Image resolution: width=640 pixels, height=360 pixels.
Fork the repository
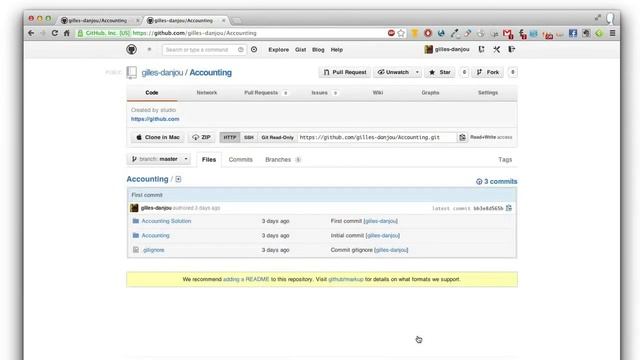(x=488, y=72)
